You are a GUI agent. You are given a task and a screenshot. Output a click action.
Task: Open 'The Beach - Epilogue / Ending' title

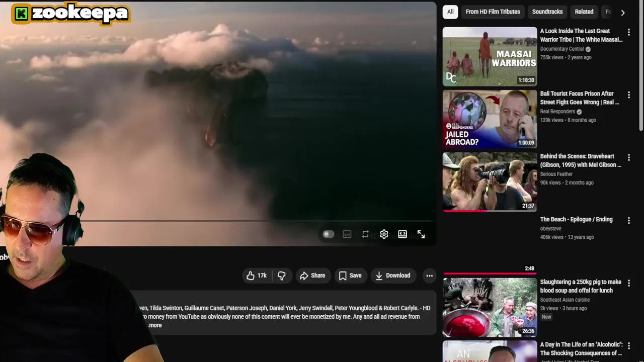point(576,219)
